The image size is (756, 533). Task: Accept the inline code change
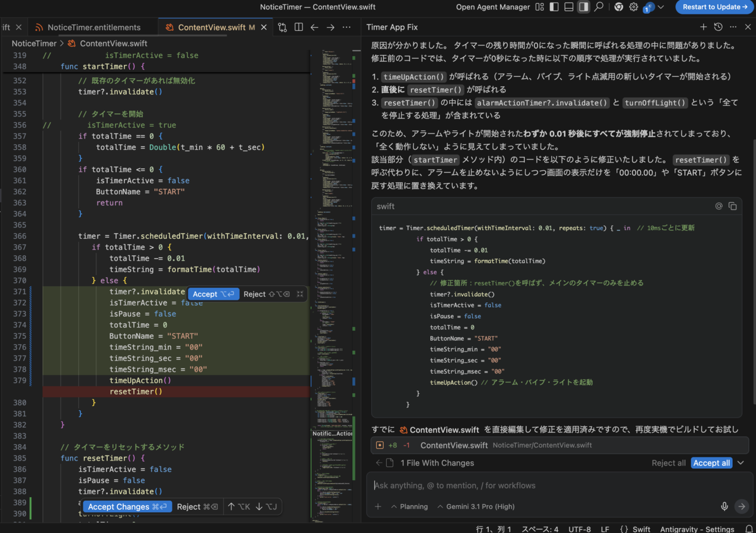(x=214, y=294)
